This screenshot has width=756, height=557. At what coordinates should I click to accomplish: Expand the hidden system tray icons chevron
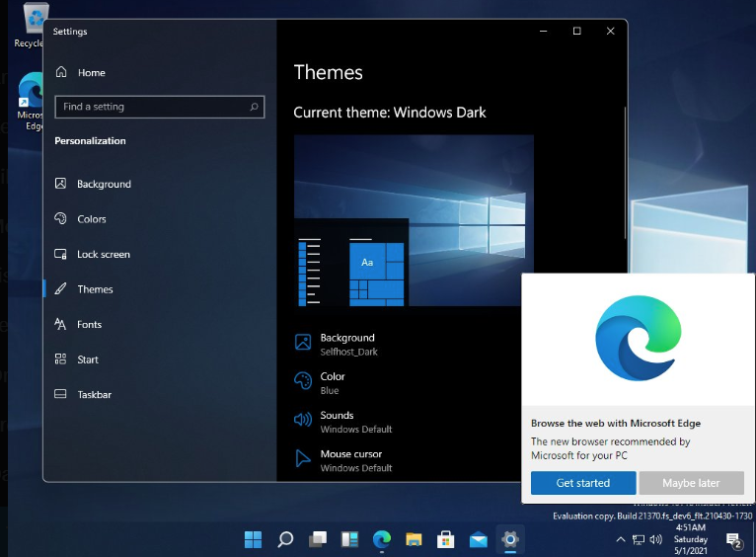point(621,539)
